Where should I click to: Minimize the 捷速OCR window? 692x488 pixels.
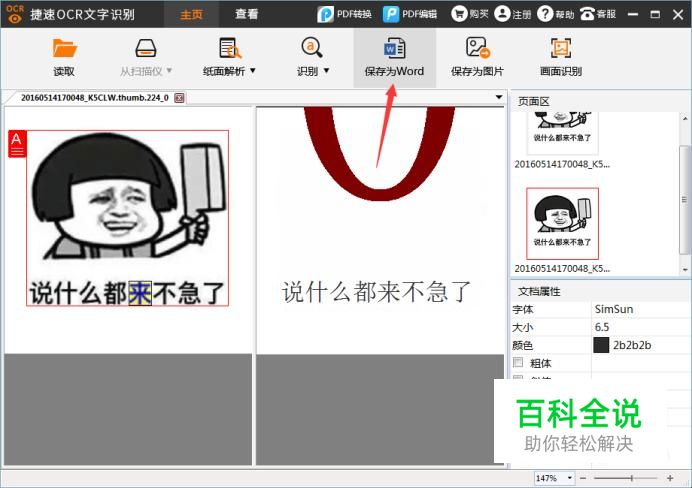[x=633, y=14]
